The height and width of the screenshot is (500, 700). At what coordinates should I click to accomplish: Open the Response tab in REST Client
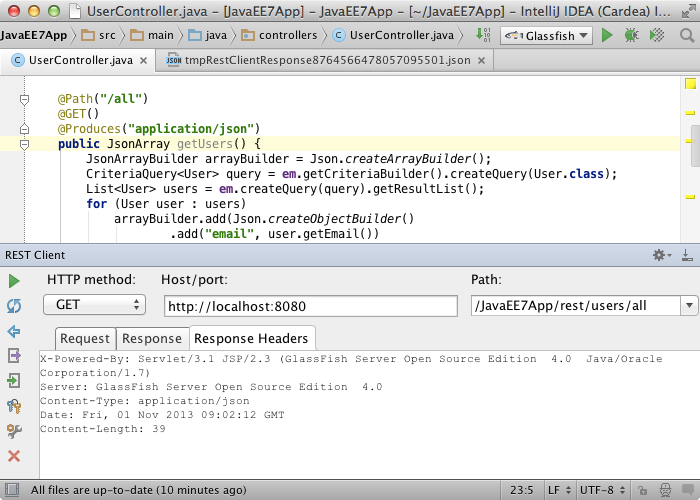(152, 338)
